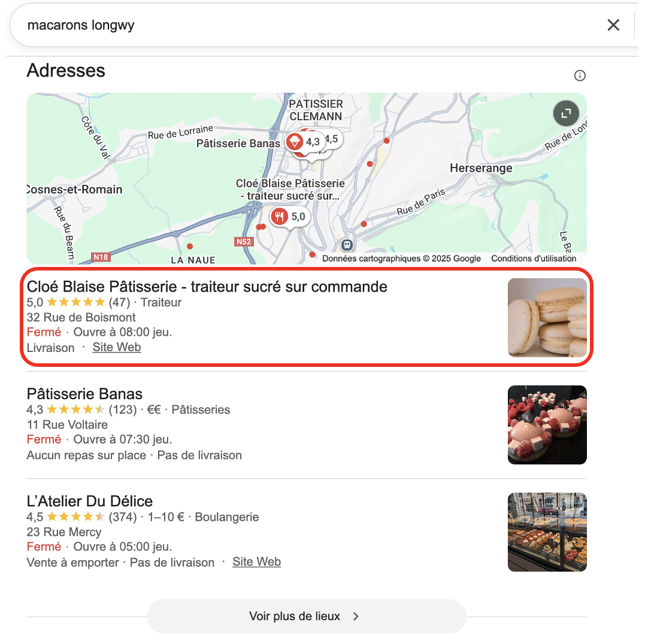Click the macarons photo thumbnail
The width and height of the screenshot is (648, 644).
pos(547,318)
